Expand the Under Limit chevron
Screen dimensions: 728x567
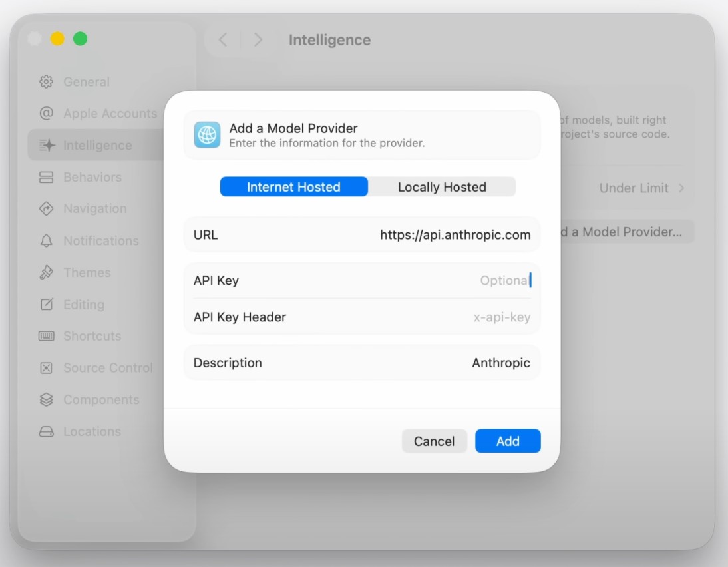pyautogui.click(x=681, y=188)
